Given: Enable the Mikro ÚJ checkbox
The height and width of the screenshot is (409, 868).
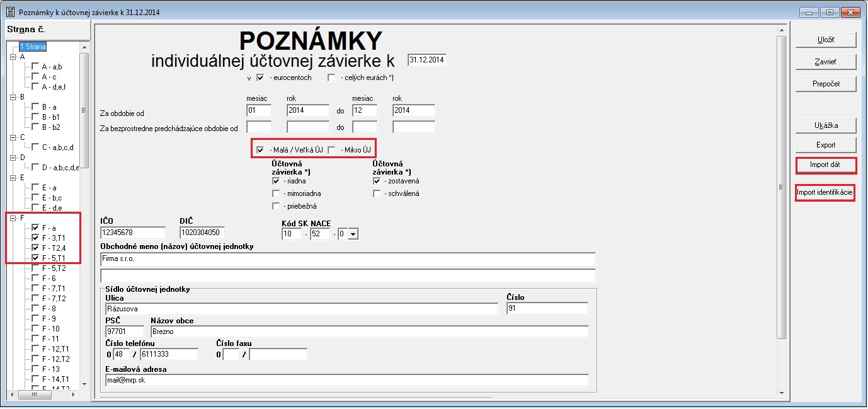Looking at the screenshot, I should pyautogui.click(x=331, y=150).
